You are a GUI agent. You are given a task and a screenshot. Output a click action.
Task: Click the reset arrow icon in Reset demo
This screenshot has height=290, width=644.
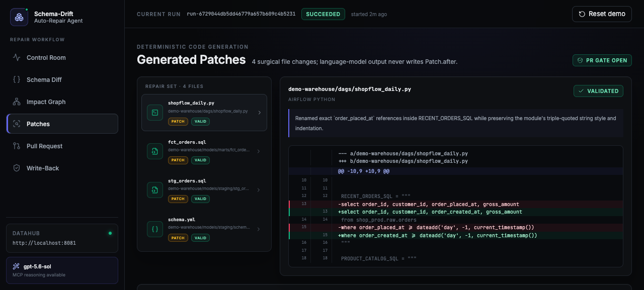(582, 14)
